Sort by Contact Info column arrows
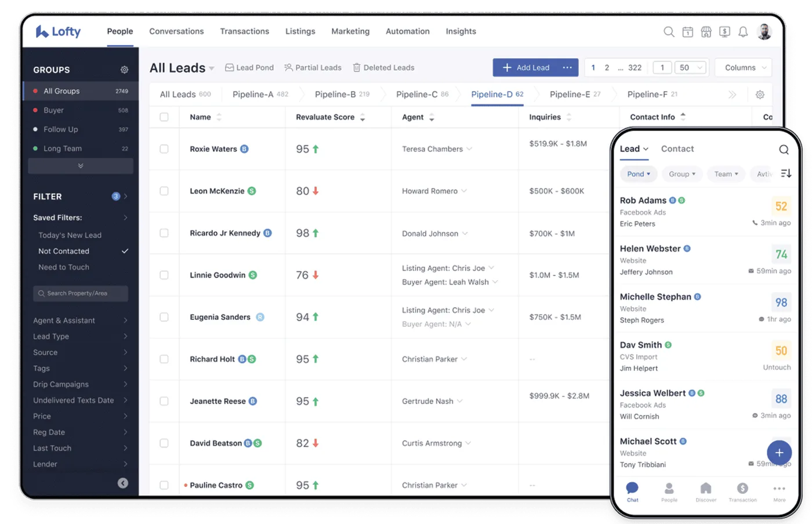Image resolution: width=812 pixels, height=524 pixels. [683, 117]
